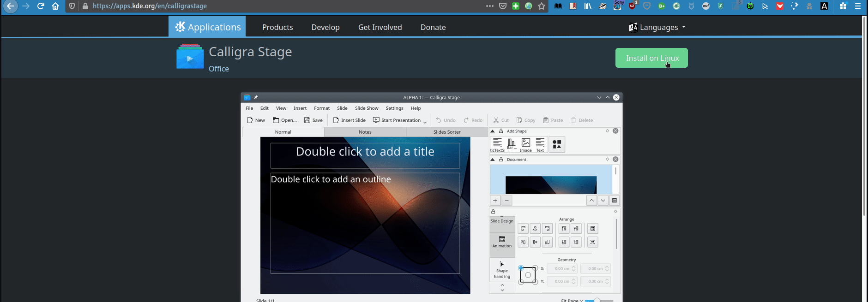Click Open... in the Calligra toolbar
The height and width of the screenshot is (302, 868).
click(x=284, y=120)
